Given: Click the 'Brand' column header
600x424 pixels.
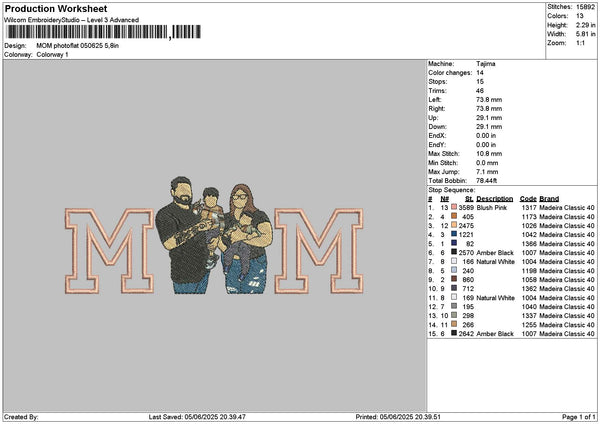Looking at the screenshot, I should [549, 199].
